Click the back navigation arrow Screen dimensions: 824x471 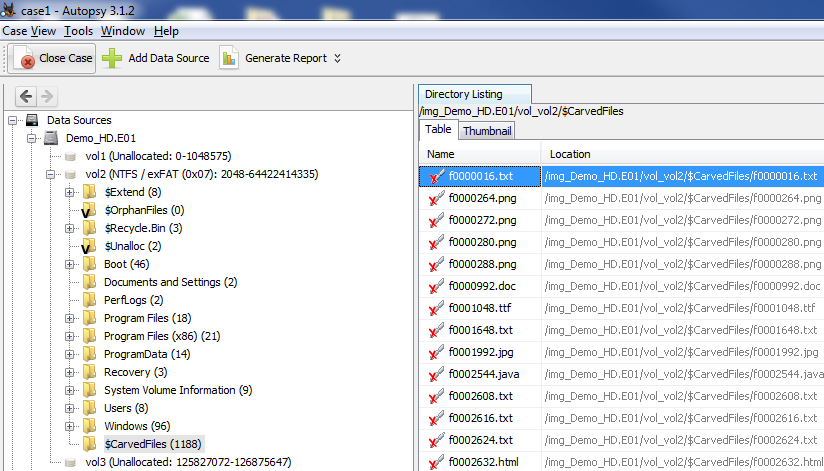pos(26,96)
